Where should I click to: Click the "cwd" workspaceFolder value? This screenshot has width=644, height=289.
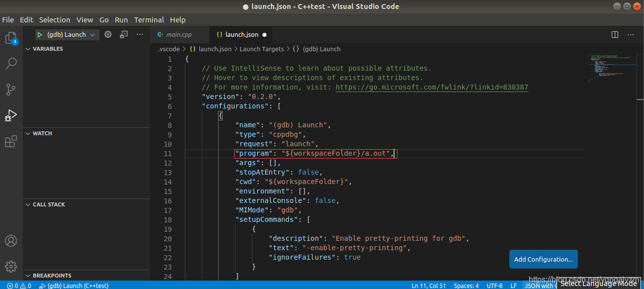point(306,182)
